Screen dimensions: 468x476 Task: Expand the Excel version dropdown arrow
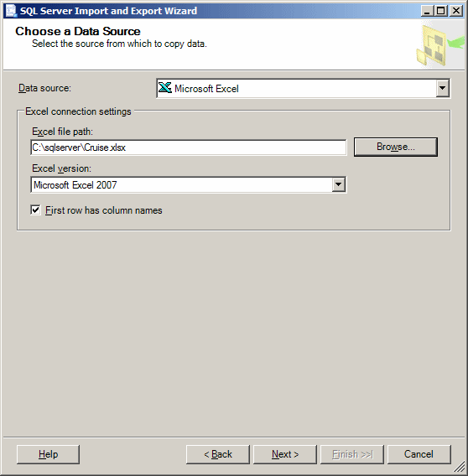tap(339, 184)
